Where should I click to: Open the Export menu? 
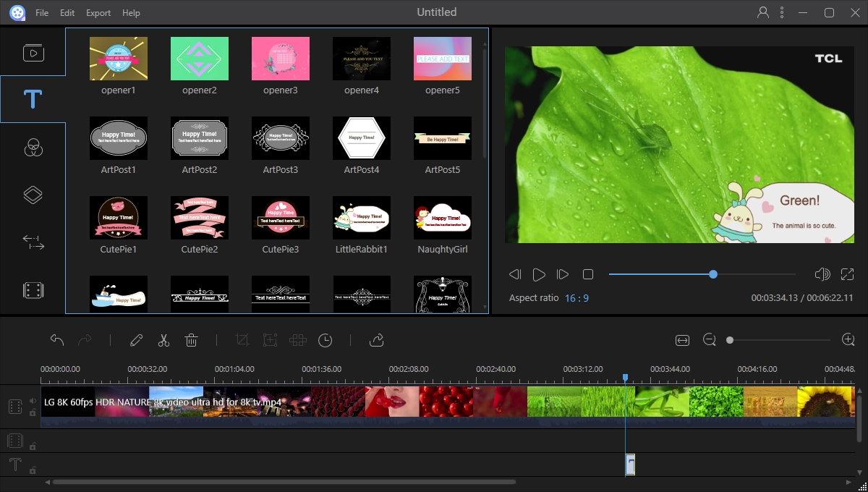click(x=98, y=13)
